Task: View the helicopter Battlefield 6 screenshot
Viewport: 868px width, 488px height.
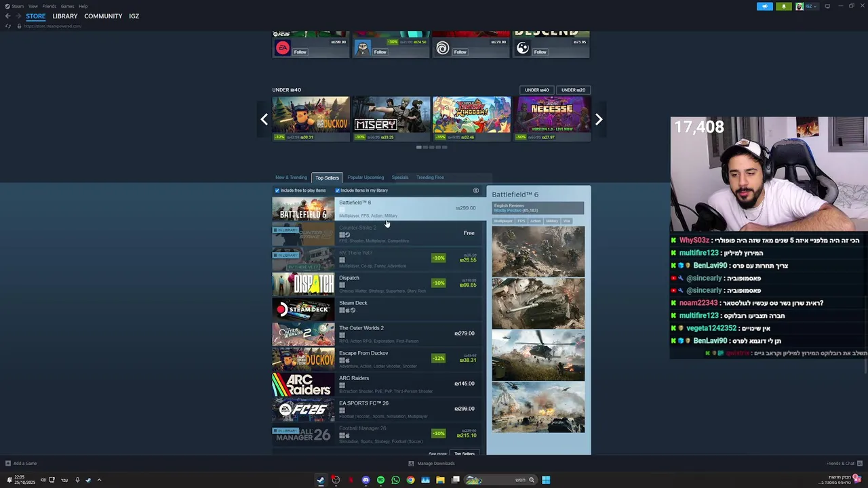Action: click(x=538, y=355)
